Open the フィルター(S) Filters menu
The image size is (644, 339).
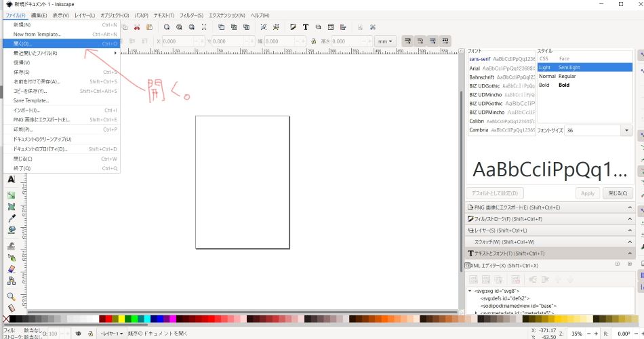pyautogui.click(x=191, y=15)
